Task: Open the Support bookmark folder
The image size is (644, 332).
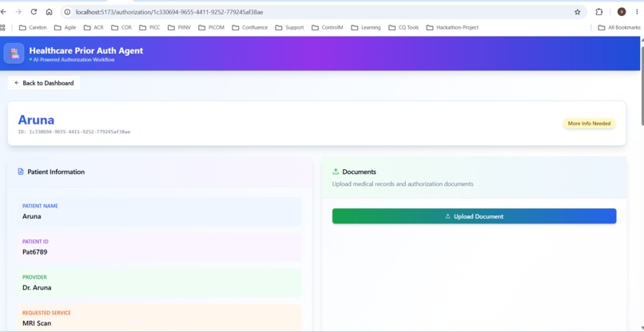Action: (x=289, y=27)
